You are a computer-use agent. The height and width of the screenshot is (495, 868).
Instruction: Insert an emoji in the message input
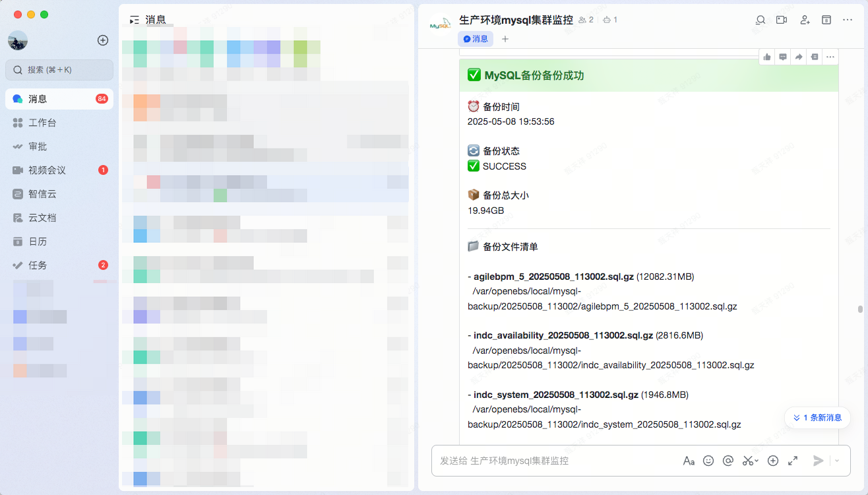708,460
